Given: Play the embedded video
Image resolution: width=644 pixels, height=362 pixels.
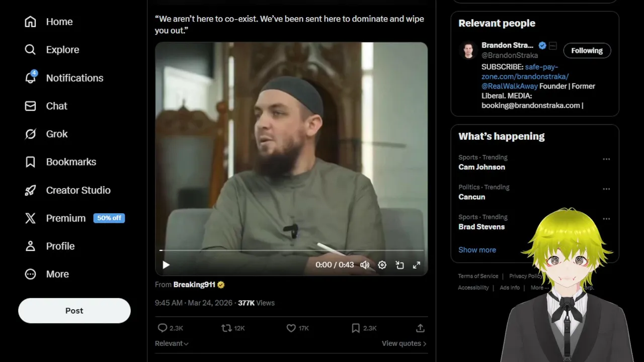Looking at the screenshot, I should tap(166, 265).
